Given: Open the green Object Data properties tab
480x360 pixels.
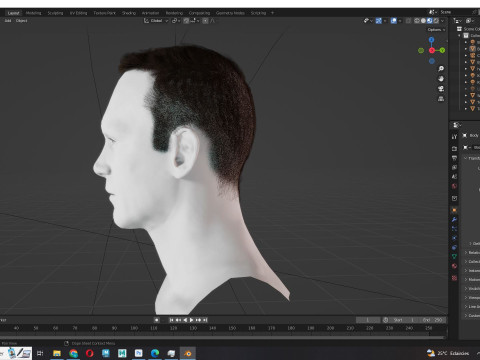Looking at the screenshot, I should (x=454, y=257).
